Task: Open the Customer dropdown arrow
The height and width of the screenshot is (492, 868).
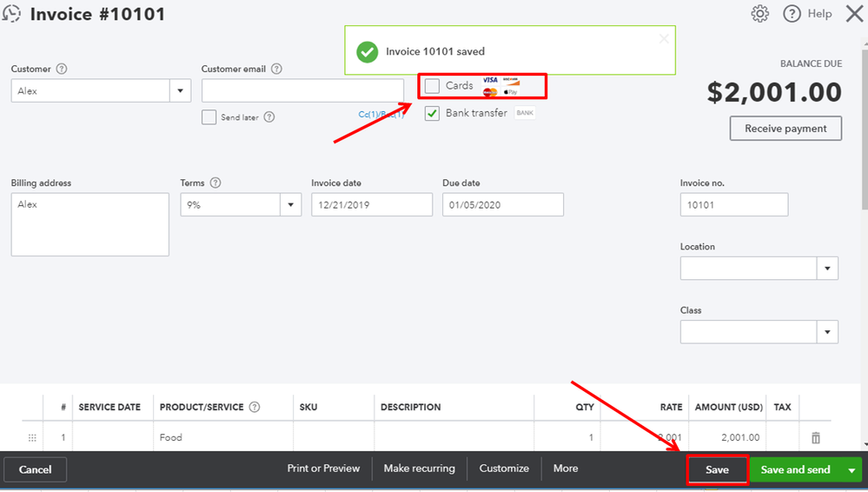Action: coord(180,91)
